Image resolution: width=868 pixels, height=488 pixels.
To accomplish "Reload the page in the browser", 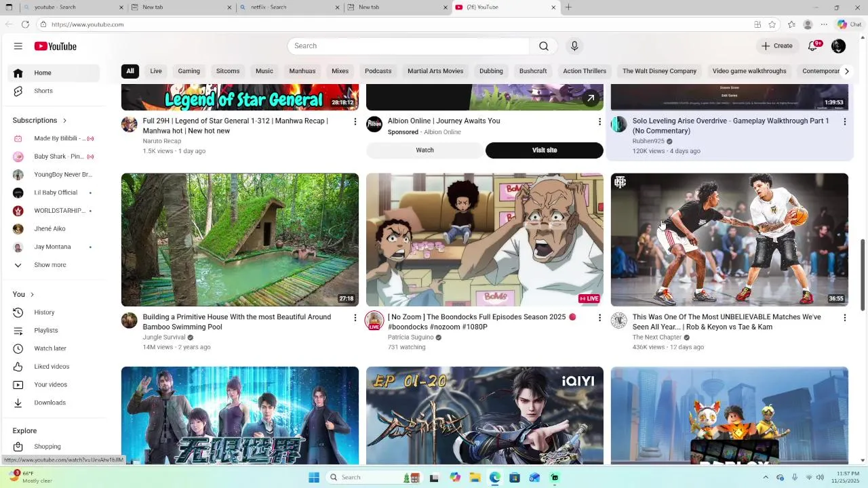I will point(25,24).
